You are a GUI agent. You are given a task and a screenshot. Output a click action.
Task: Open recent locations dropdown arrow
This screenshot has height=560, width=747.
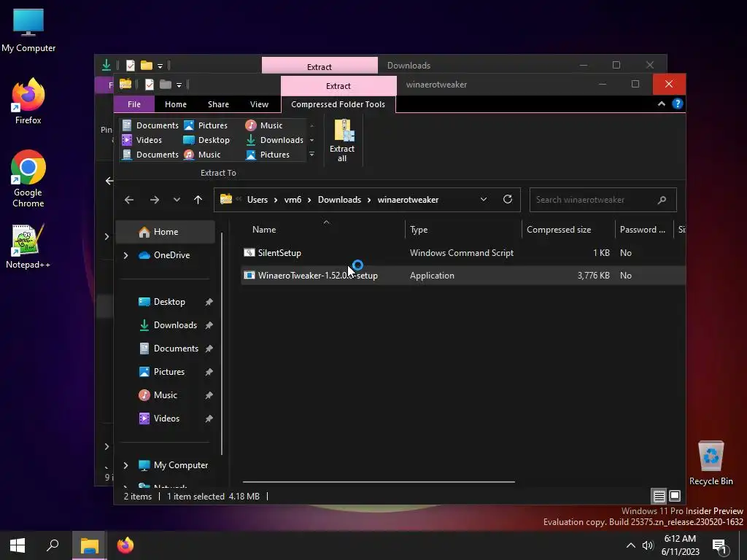point(177,200)
